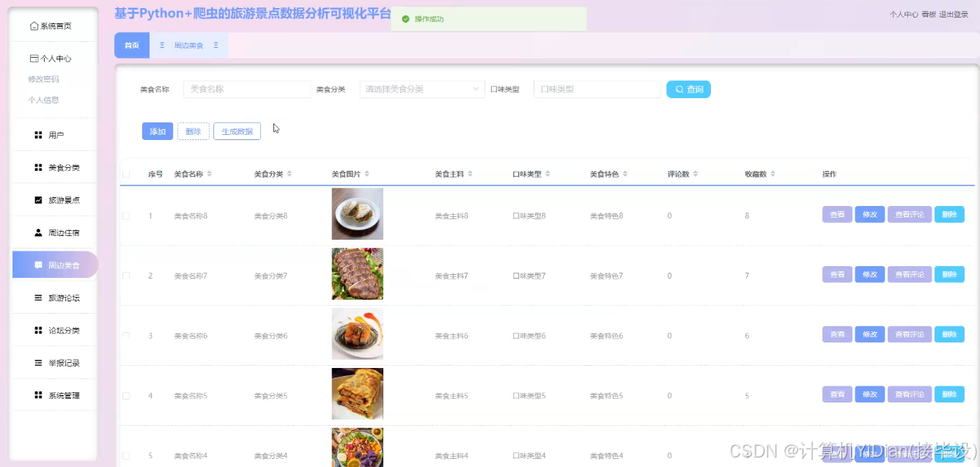Image resolution: width=980 pixels, height=467 pixels.
Task: Click the list icon next to 举报记录
Action: coord(38,363)
